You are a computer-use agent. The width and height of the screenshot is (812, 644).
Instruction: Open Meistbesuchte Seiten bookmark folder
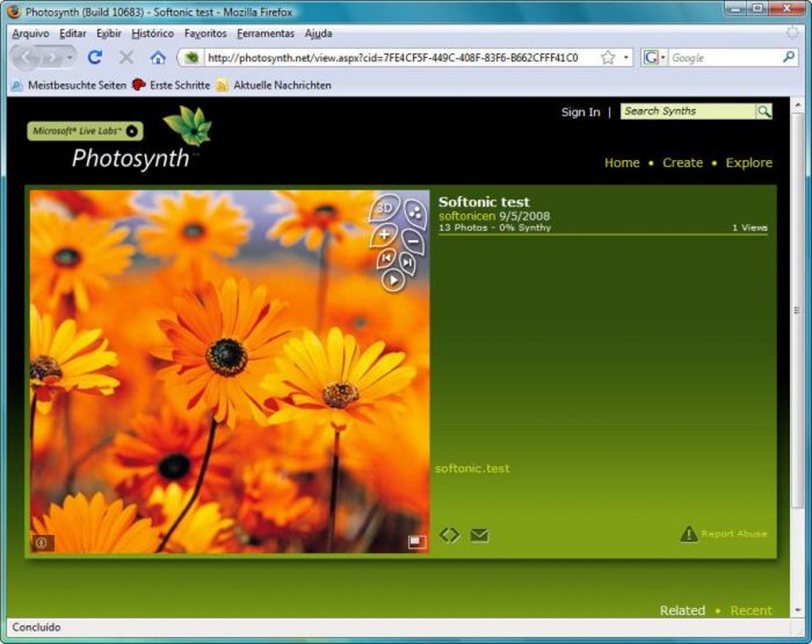(69, 85)
